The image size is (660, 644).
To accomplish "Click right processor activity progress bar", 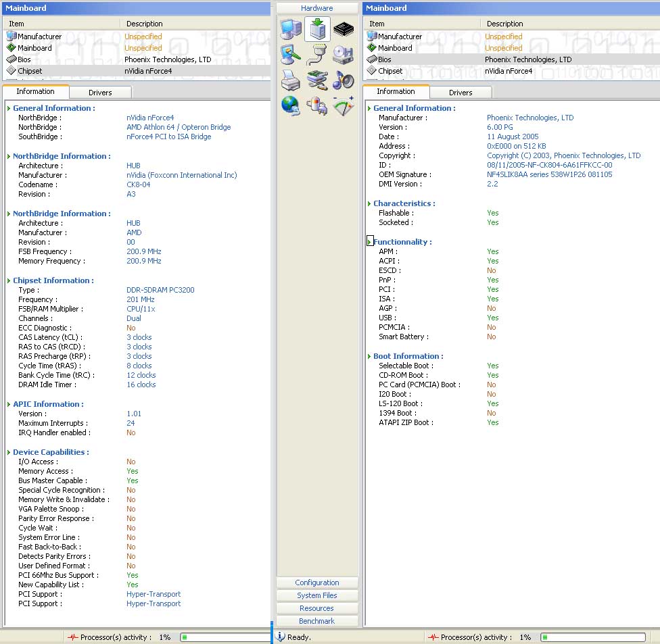I will [592, 637].
